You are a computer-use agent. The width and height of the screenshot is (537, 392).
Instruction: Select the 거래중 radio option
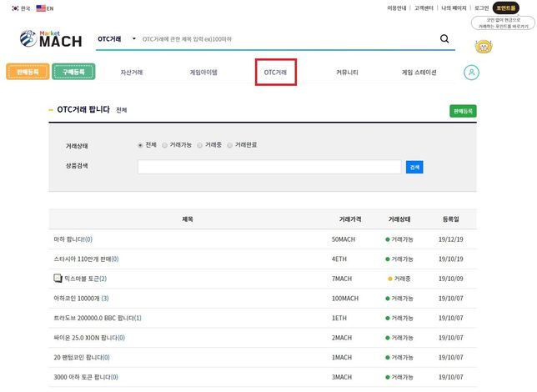point(199,145)
